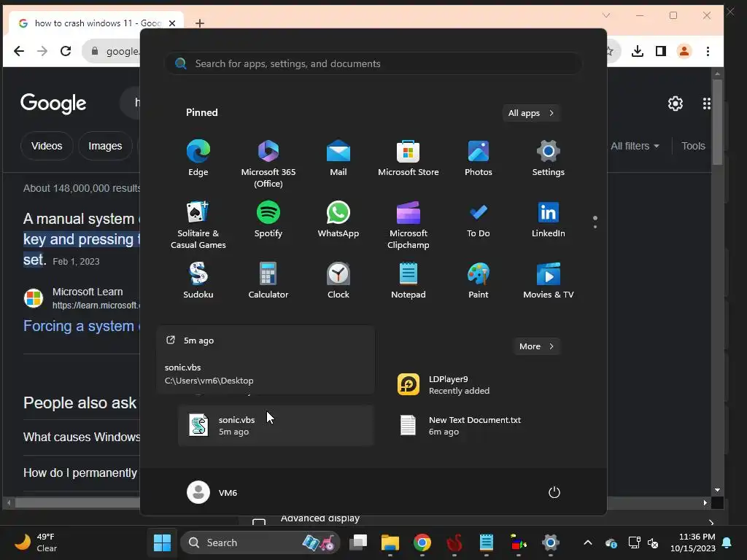Open Chrome profile avatar

[684, 51]
